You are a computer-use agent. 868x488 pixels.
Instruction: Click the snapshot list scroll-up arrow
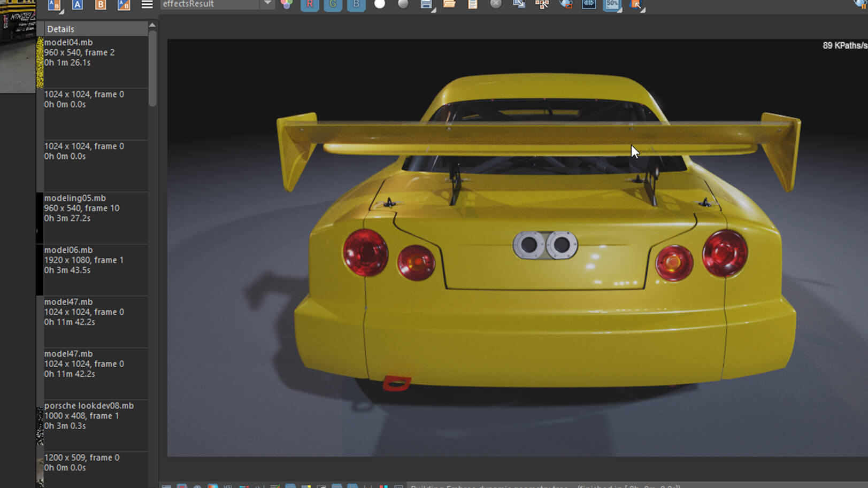152,25
